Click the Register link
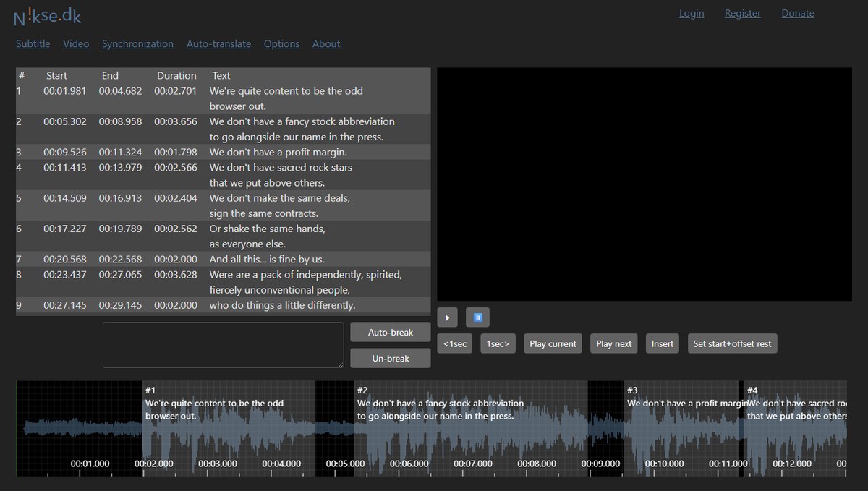The width and height of the screenshot is (868, 491). tap(743, 13)
